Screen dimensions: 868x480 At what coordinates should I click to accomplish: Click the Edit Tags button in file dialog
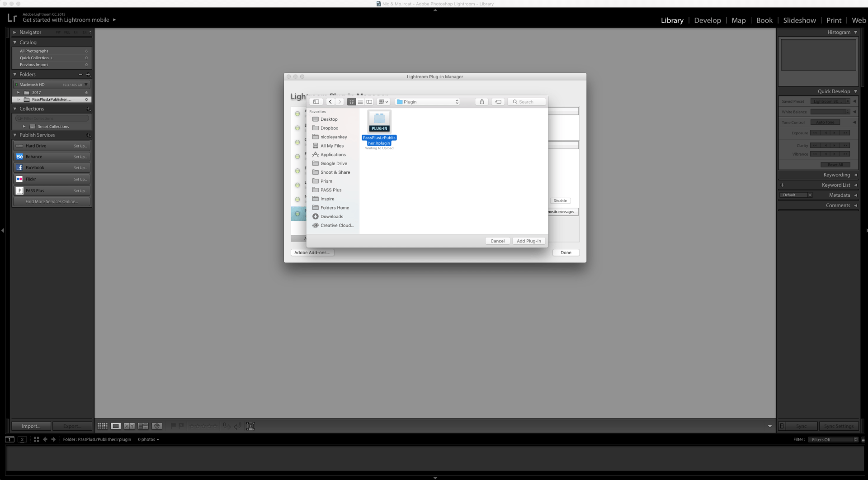point(498,102)
